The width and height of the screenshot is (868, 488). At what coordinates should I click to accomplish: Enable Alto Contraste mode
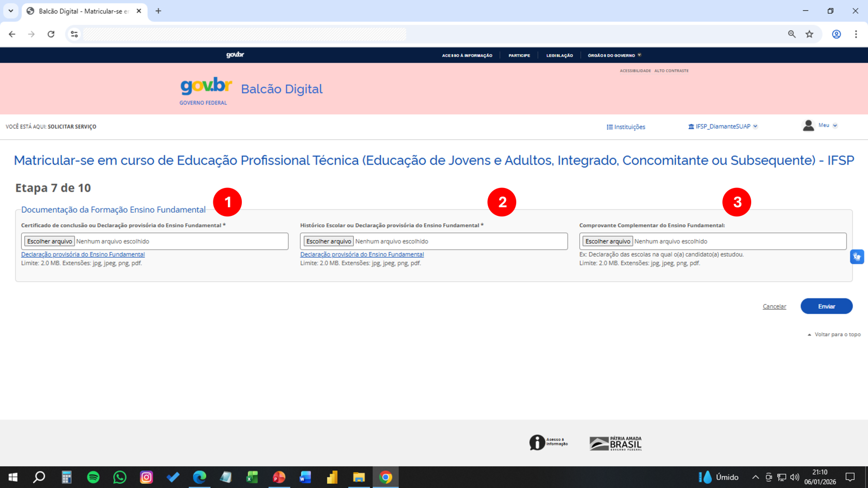[x=672, y=71]
